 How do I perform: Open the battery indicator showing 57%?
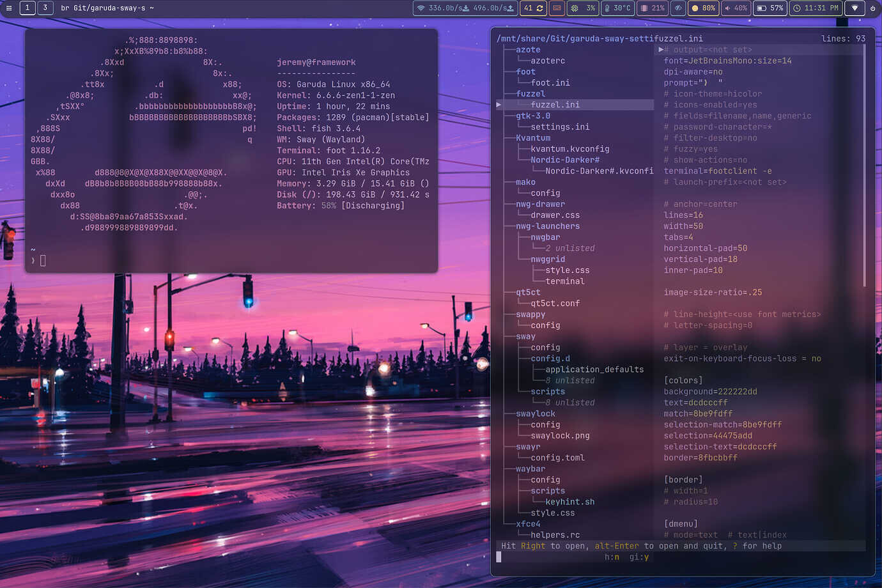click(770, 8)
